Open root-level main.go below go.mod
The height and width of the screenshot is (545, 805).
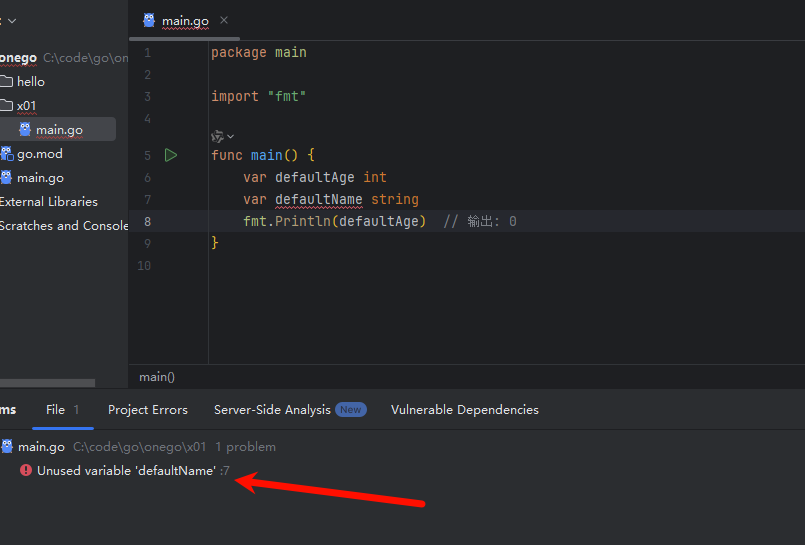40,178
